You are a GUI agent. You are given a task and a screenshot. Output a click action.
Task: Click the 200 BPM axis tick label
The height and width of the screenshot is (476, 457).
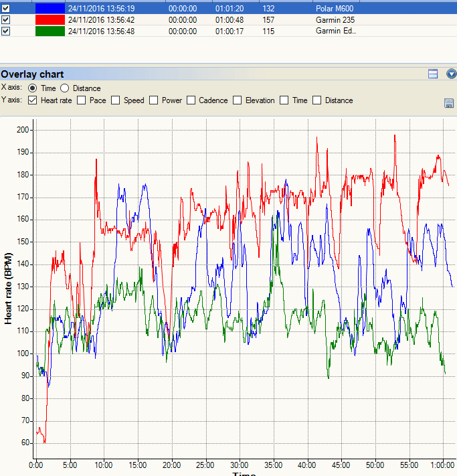point(23,130)
